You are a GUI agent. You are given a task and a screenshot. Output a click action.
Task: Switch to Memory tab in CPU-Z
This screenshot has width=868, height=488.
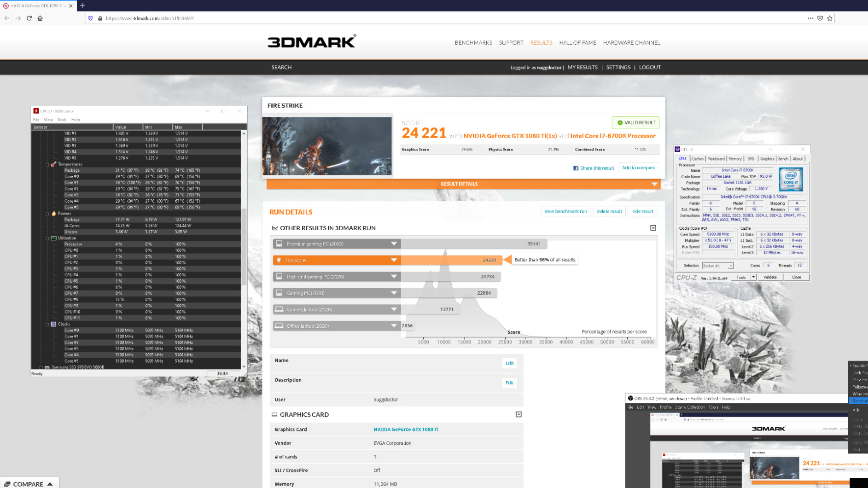pyautogui.click(x=735, y=159)
